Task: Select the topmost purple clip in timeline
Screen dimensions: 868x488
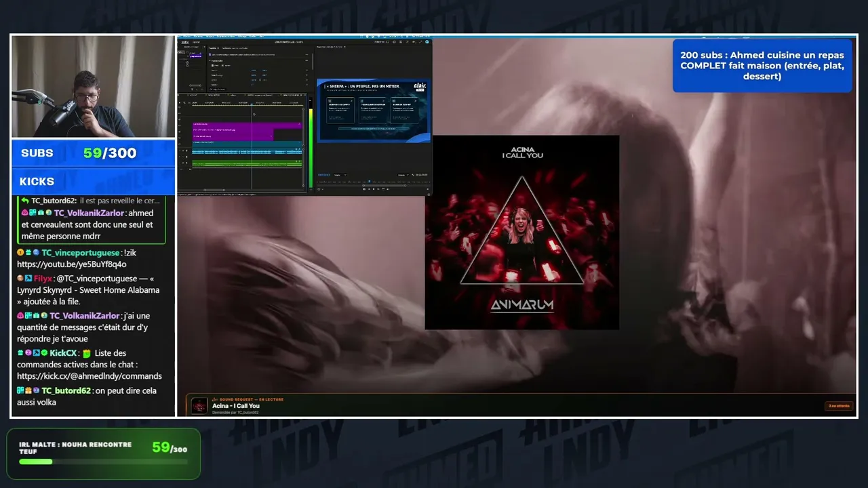Action: point(246,125)
